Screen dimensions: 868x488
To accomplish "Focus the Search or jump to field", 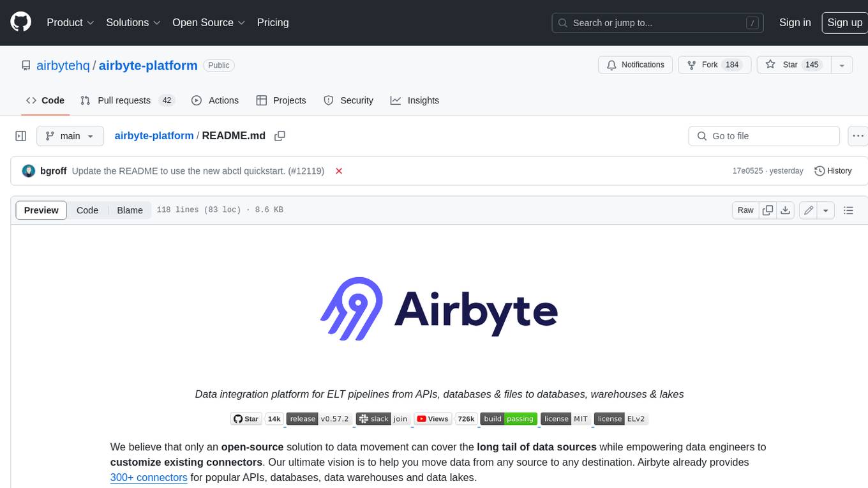I will (x=659, y=23).
